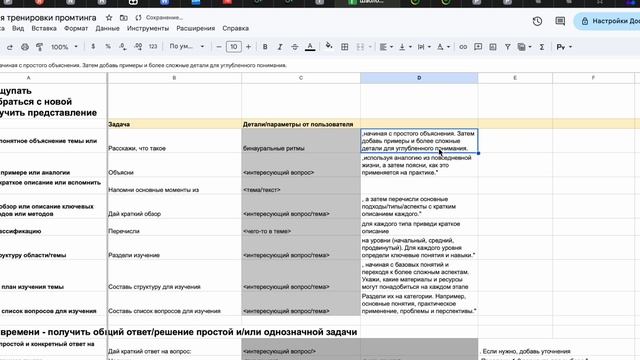This screenshot has width=640, height=360.
Task: Click the Настройки Доступа share button
Action: click(607, 21)
